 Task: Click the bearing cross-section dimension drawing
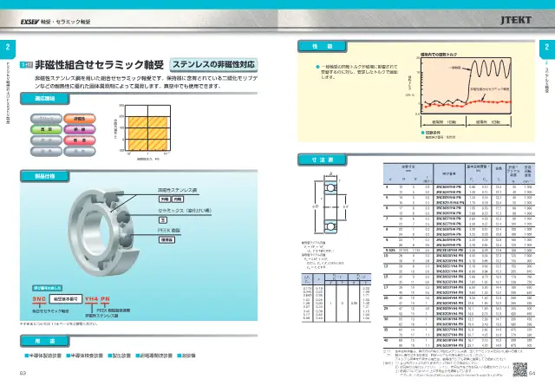(330, 203)
